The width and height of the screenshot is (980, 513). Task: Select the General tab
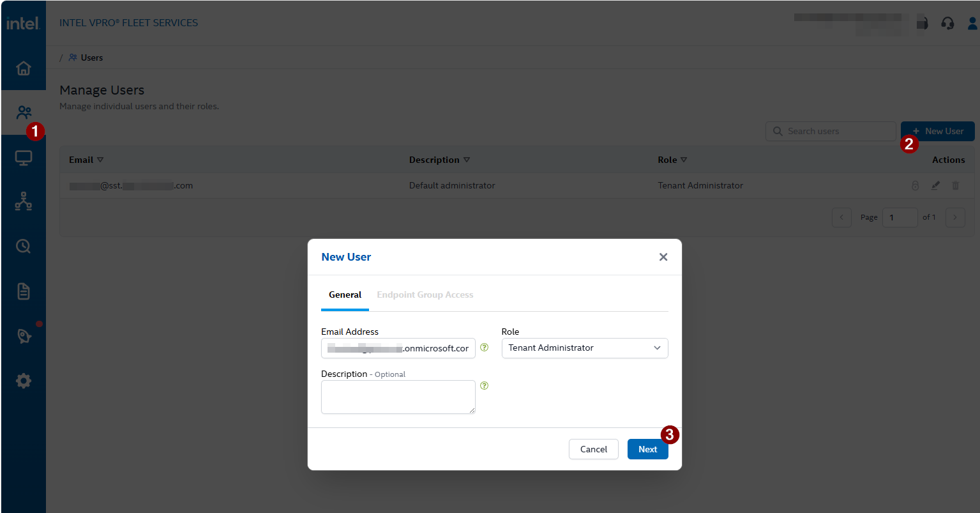pos(345,295)
